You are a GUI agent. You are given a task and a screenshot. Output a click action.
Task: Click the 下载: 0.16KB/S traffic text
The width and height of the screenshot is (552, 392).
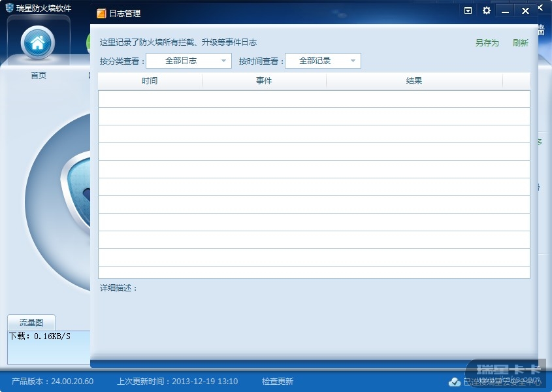tap(39, 336)
